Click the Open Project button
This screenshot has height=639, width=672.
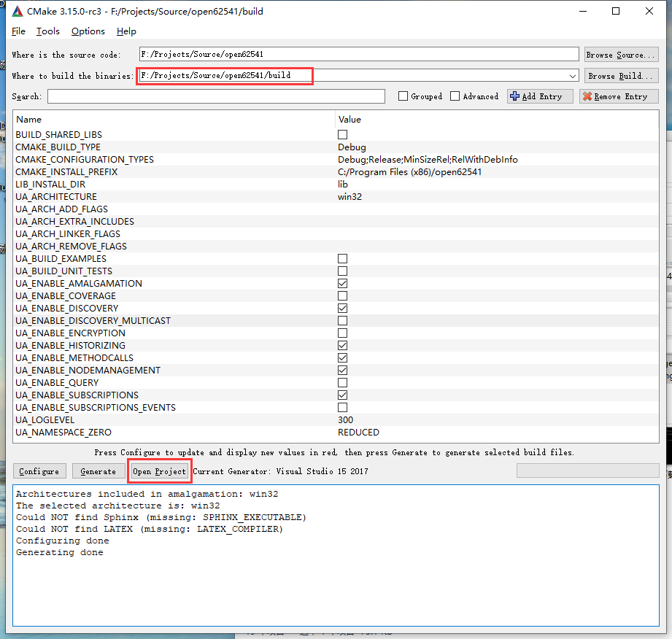160,471
